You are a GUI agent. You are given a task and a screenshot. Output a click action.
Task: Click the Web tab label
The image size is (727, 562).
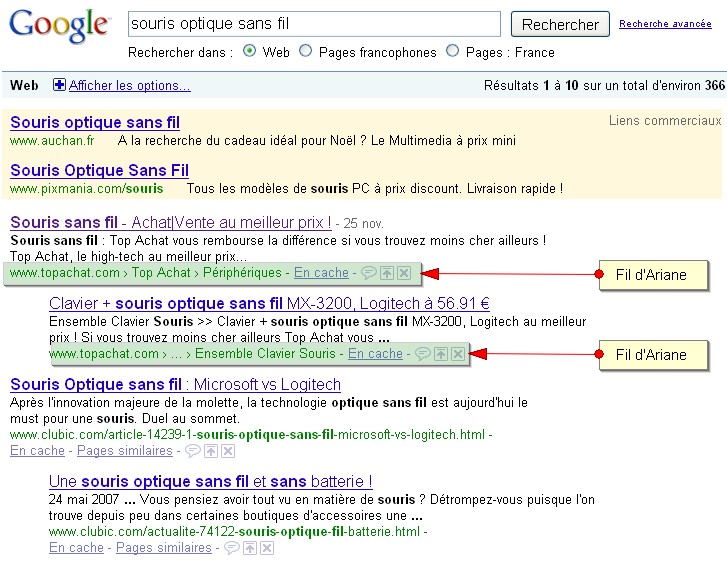[24, 85]
